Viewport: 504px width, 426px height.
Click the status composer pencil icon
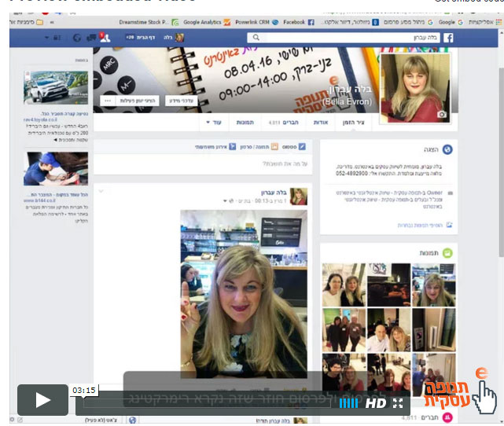tap(302, 146)
